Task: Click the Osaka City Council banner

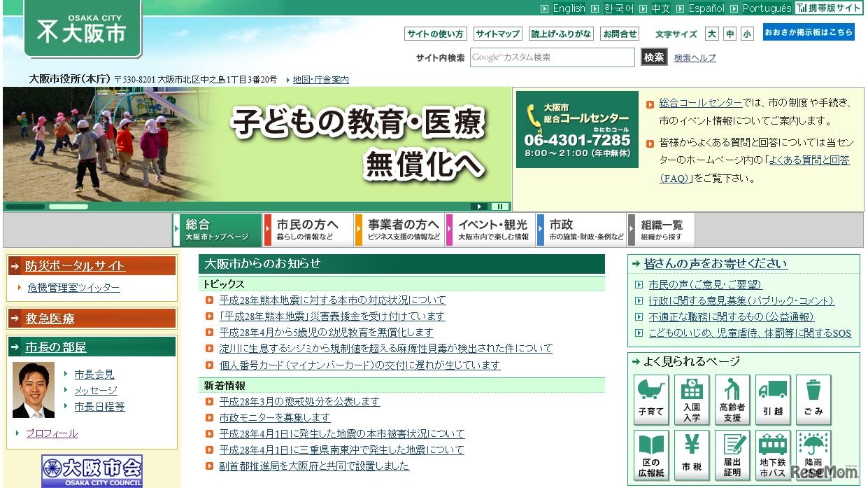Action: 92,471
